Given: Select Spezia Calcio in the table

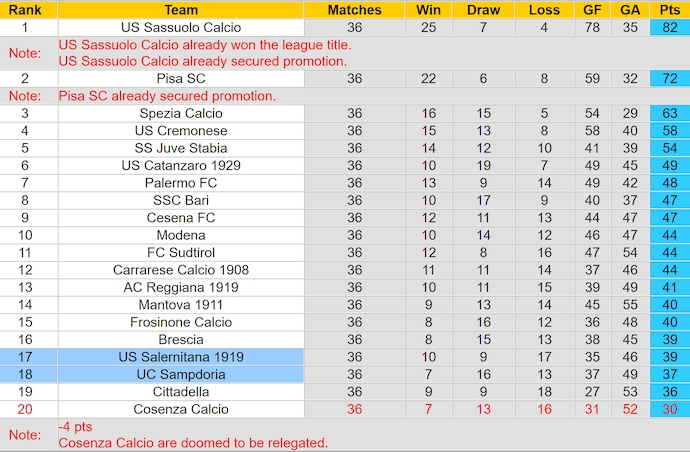Looking at the screenshot, I should coord(181,114).
